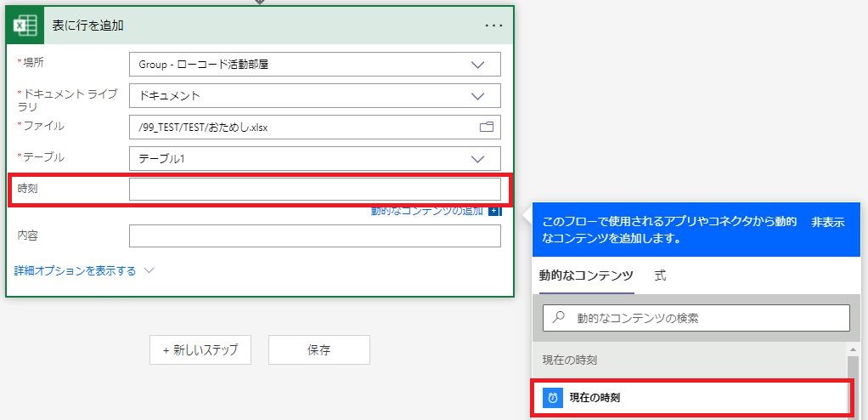Click the 現在の時刻 section header text
The height and width of the screenshot is (420, 868).
569,360
